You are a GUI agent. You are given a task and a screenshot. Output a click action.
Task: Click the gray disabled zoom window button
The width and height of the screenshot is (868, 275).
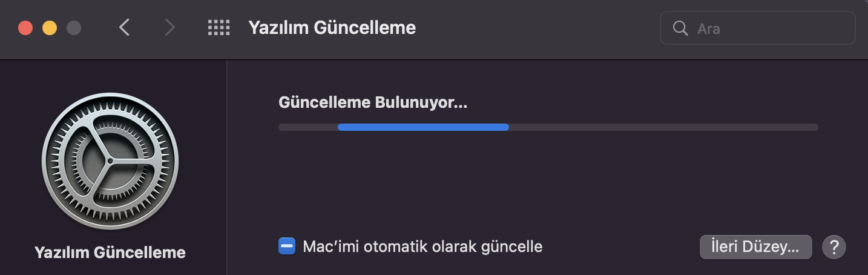tap(74, 28)
